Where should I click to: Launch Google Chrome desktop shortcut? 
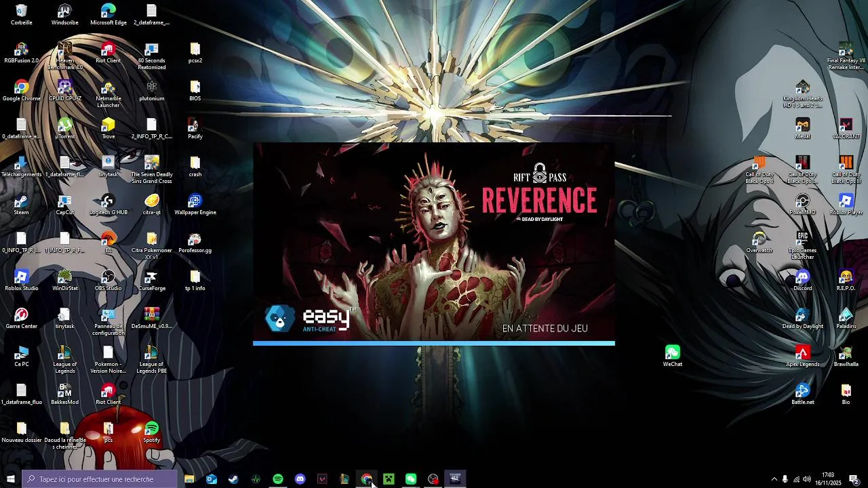pyautogui.click(x=22, y=91)
